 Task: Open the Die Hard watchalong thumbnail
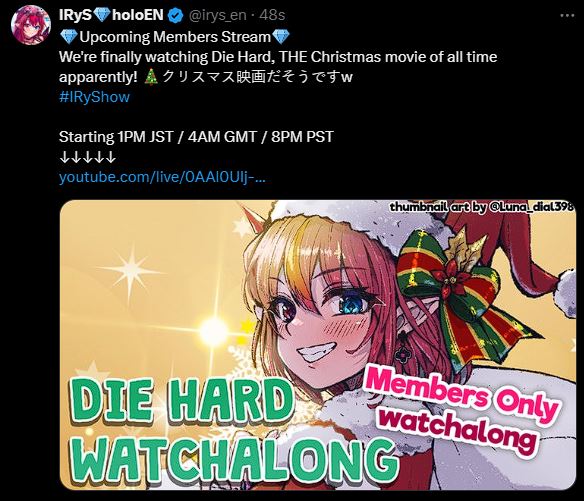point(318,345)
